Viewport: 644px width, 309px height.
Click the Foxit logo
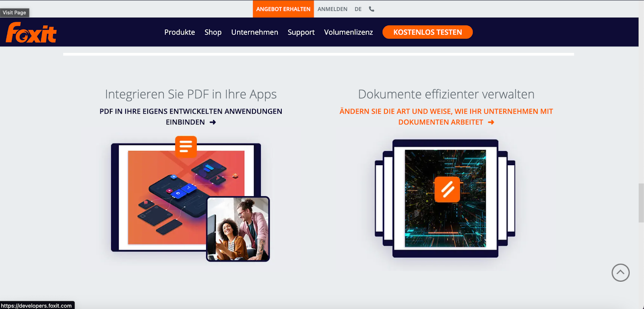(x=31, y=32)
